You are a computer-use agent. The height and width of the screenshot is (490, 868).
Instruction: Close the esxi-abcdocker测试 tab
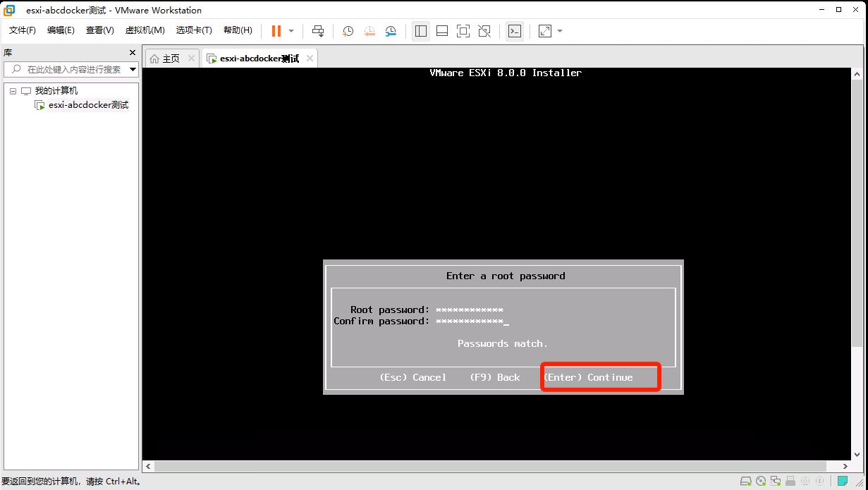point(310,59)
